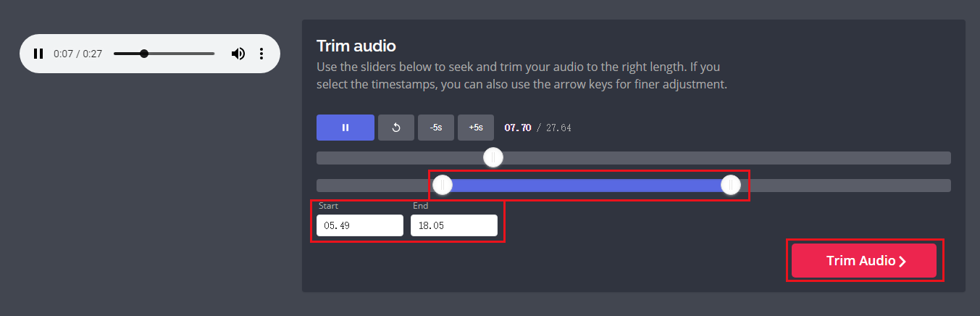Viewport: 980px width, 316px height.
Task: Mute audio with the speaker icon
Action: pyautogui.click(x=238, y=54)
